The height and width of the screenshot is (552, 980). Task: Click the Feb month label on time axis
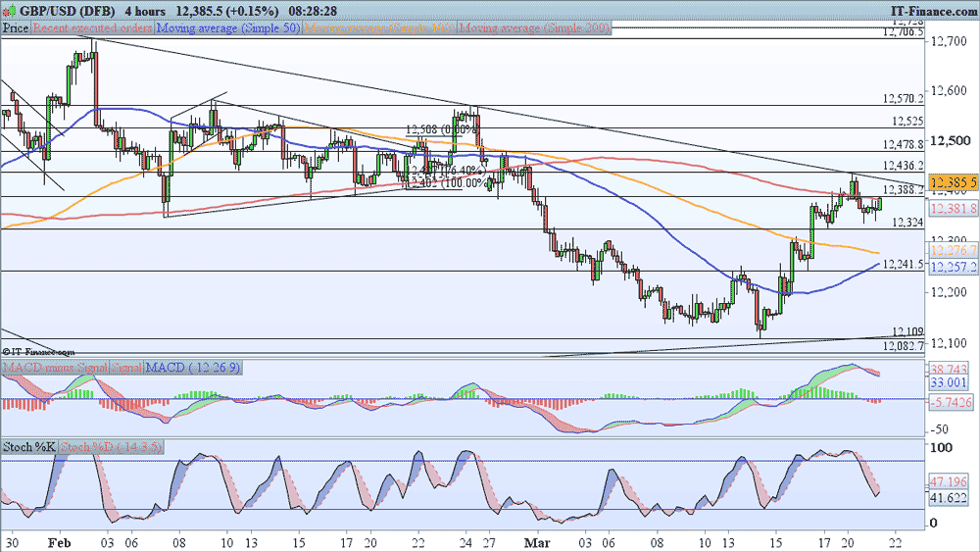(x=58, y=542)
